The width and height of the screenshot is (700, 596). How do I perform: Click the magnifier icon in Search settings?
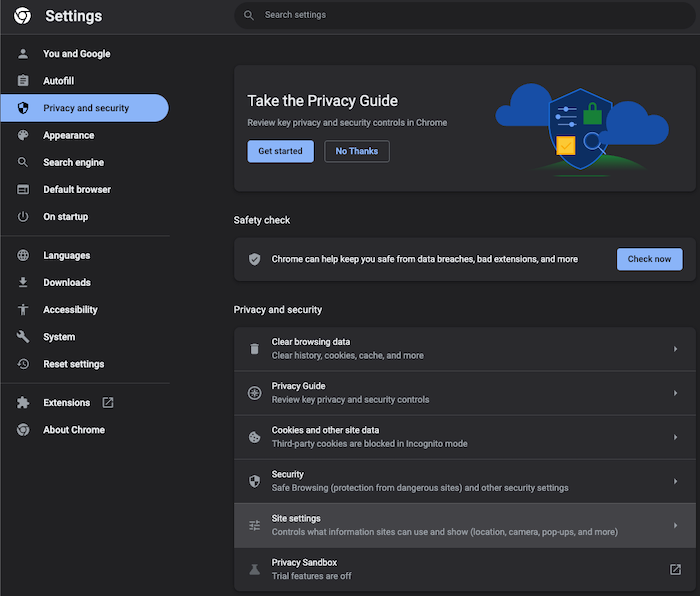249,15
